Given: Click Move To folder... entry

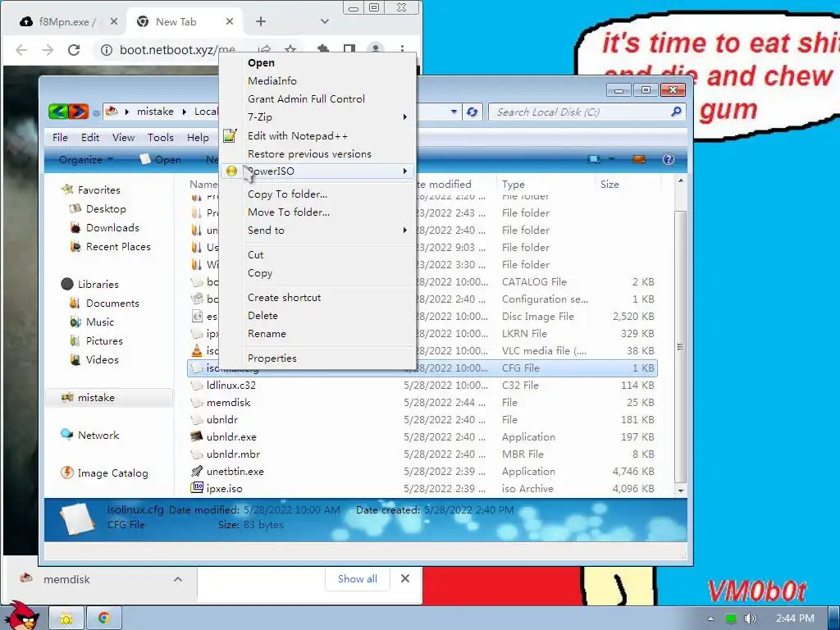Looking at the screenshot, I should point(317,212).
